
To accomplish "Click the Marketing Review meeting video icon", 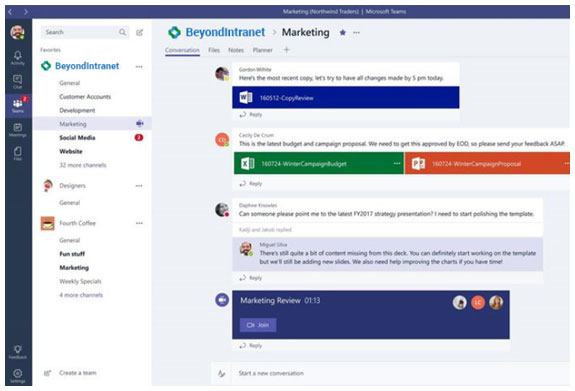I will point(222,300).
